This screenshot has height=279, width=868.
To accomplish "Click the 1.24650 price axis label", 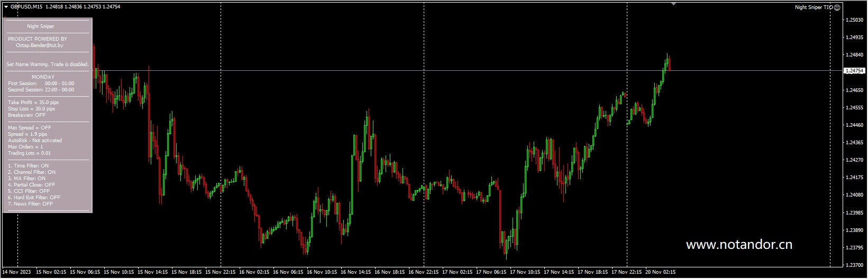I will (855, 90).
